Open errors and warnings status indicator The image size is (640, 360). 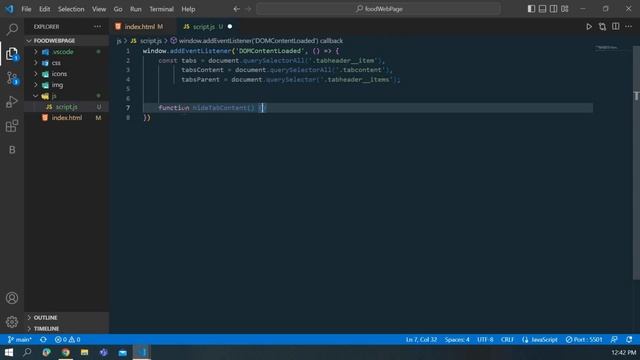point(68,340)
